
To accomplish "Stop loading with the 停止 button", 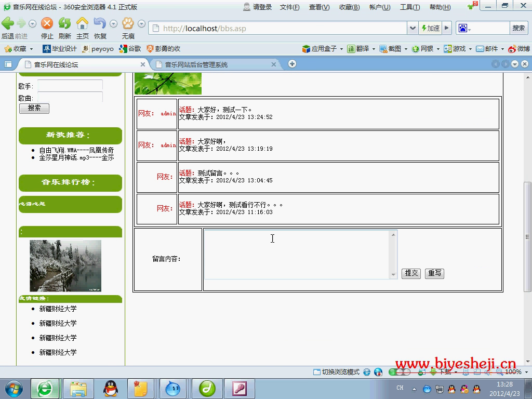I will [x=47, y=23].
